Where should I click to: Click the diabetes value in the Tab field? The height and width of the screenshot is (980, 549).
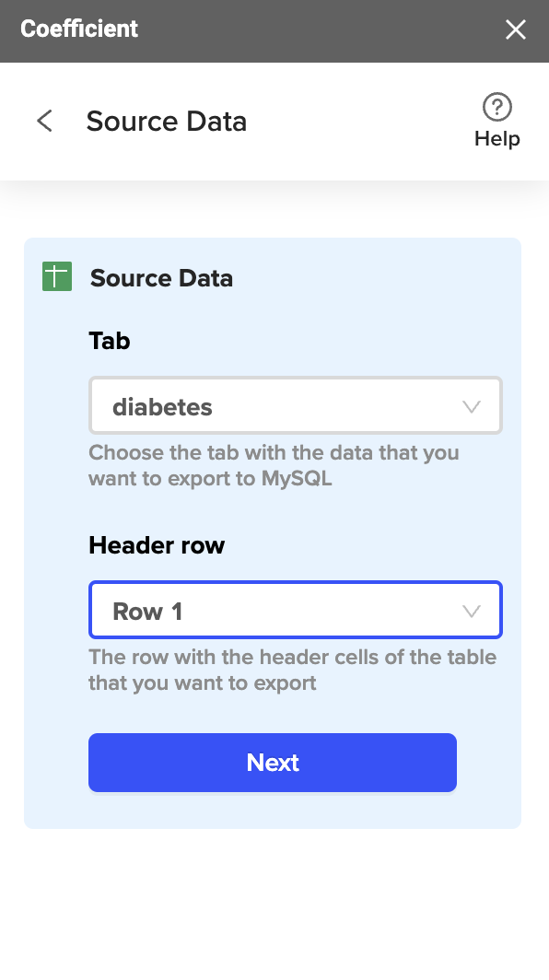[x=163, y=406]
